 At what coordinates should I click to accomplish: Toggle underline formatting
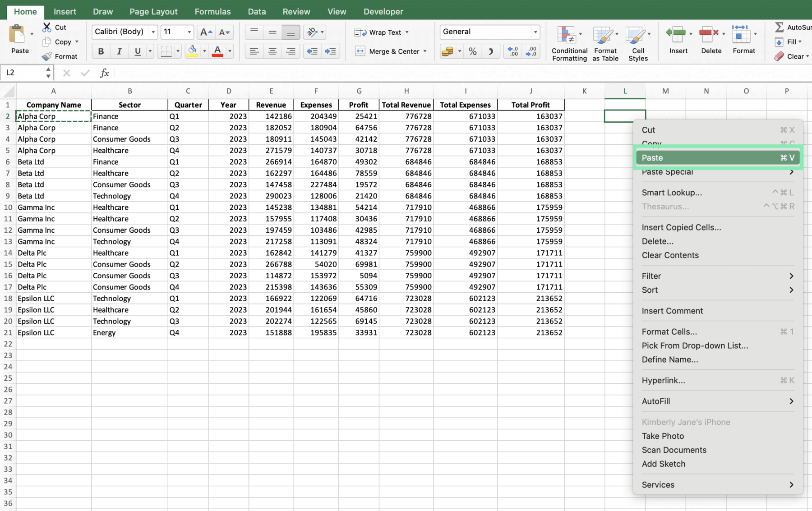pyautogui.click(x=137, y=51)
